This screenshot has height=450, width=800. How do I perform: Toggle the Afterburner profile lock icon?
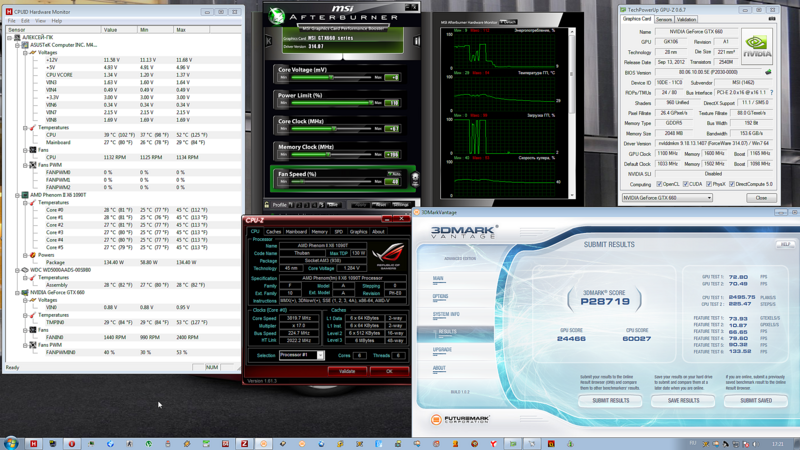267,205
